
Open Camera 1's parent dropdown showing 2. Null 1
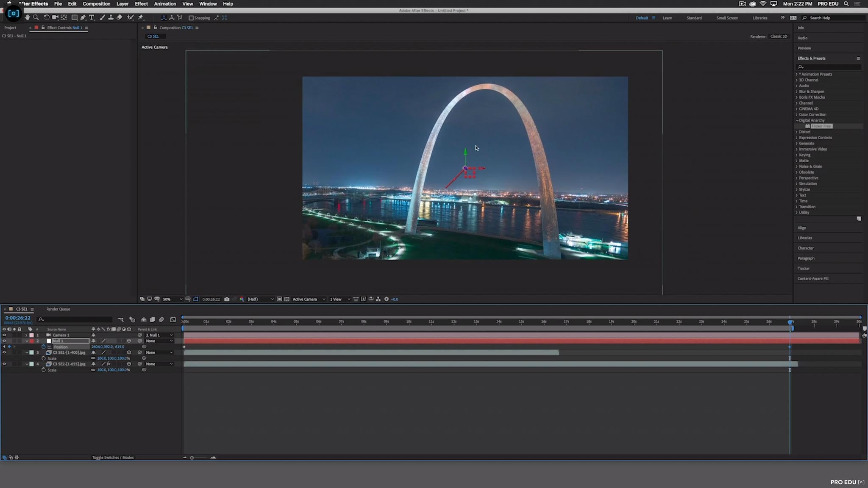coord(158,335)
